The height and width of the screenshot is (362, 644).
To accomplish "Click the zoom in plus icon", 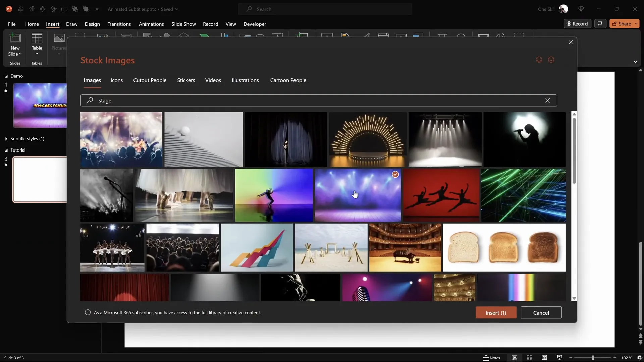I will (x=615, y=358).
